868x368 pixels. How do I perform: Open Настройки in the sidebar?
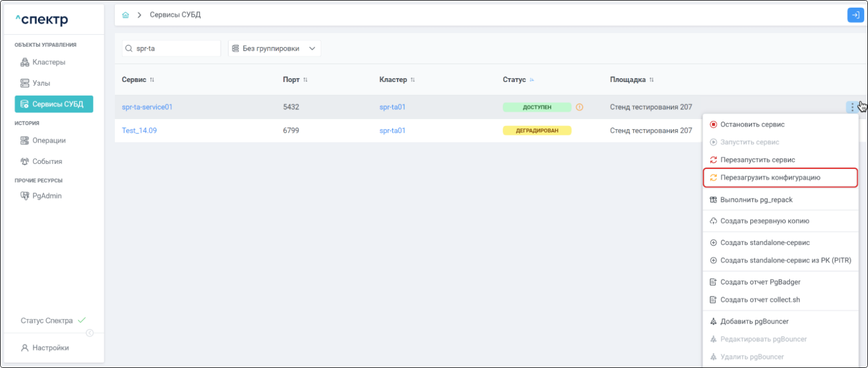click(50, 348)
